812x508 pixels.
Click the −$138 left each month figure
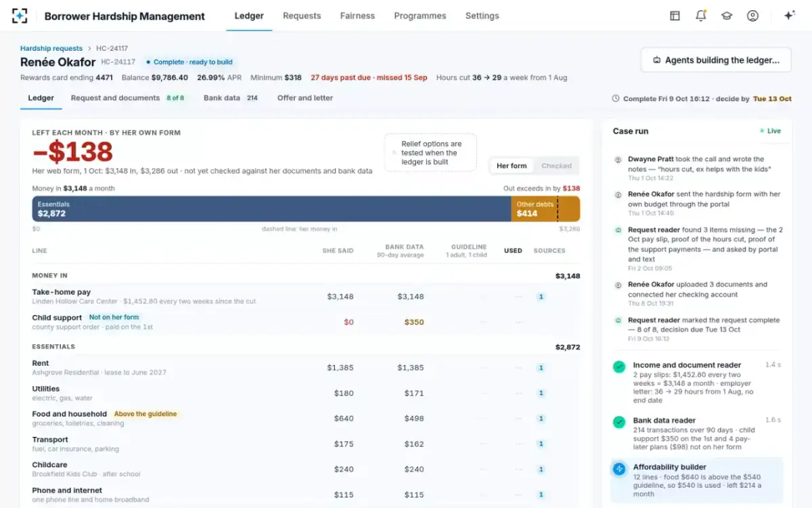point(72,152)
